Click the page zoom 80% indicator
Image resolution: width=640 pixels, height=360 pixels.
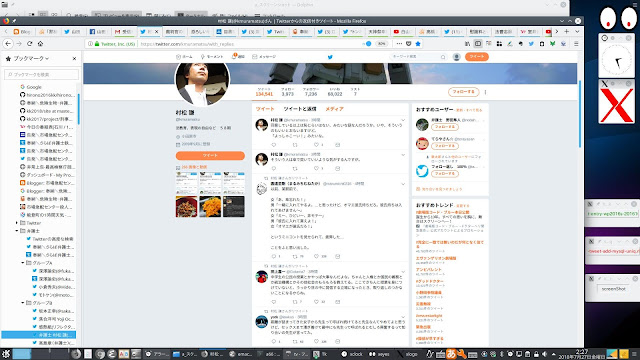(381, 44)
